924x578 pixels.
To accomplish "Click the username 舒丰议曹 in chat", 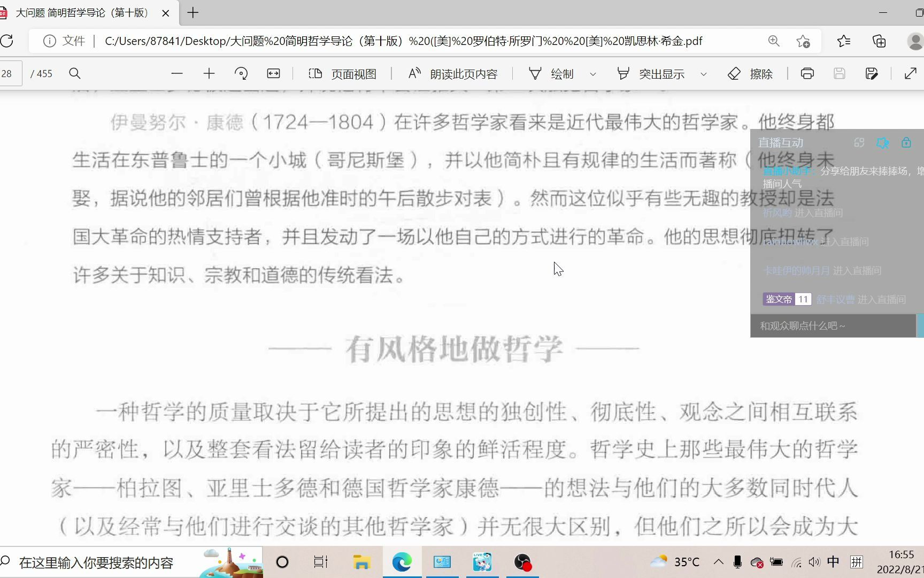I will pyautogui.click(x=835, y=300).
